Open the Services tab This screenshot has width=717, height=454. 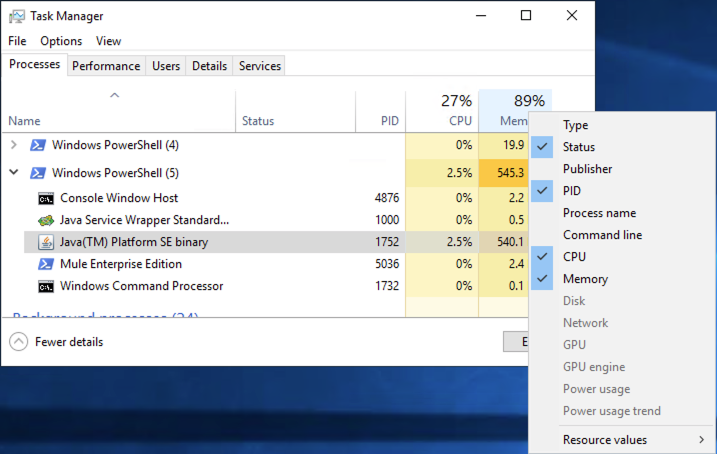click(x=260, y=66)
